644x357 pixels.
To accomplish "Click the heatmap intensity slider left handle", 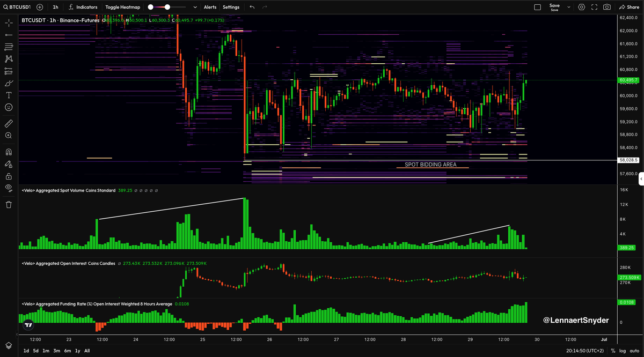I will click(x=151, y=7).
